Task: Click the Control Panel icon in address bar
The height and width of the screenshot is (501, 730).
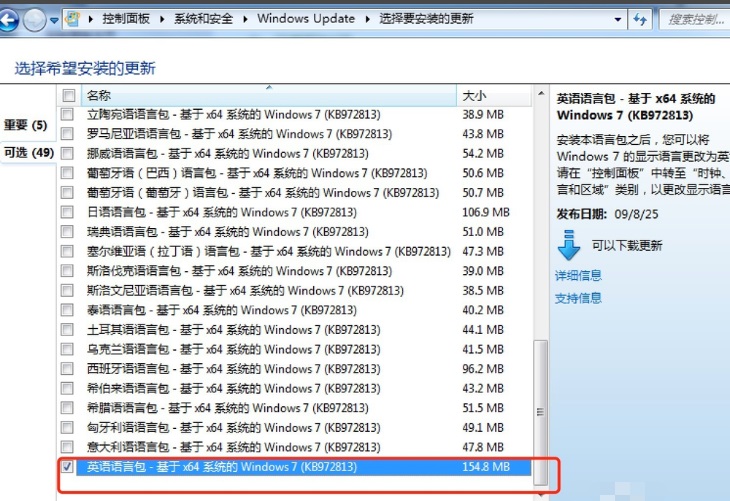Action: [74, 19]
